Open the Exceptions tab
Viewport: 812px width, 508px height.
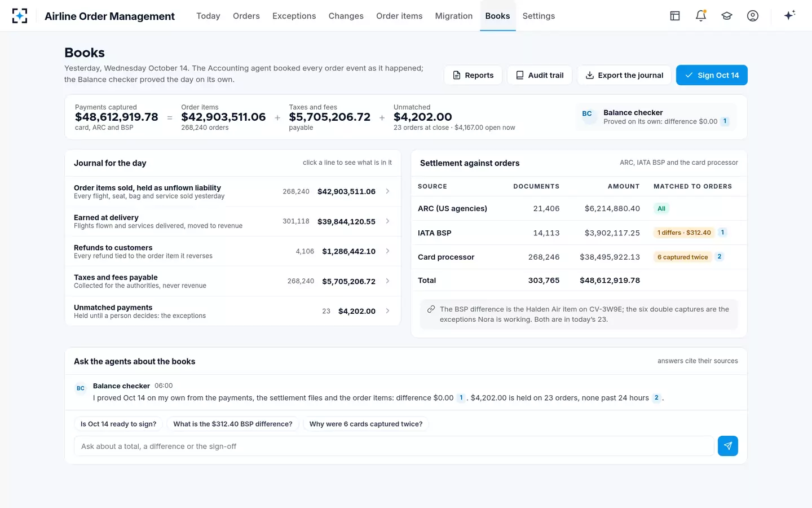point(294,16)
